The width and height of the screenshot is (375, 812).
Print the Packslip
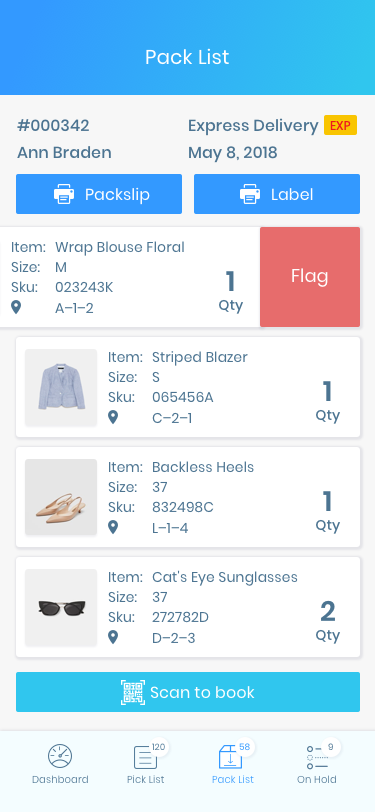[99, 194]
